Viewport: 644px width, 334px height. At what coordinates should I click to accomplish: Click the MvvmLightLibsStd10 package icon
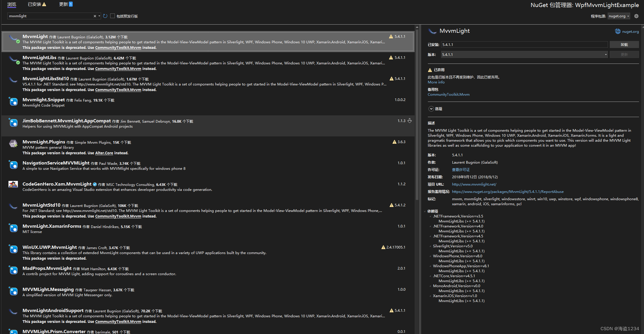13,80
